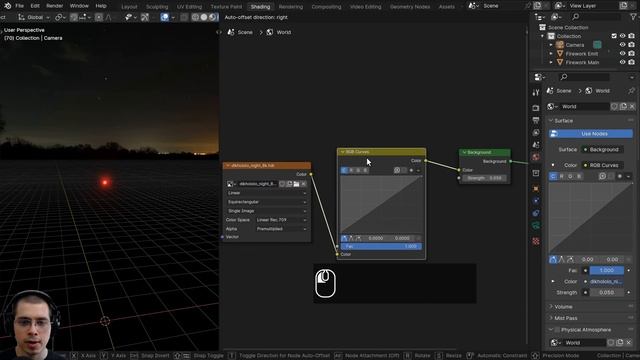Toggle viewport overlays button
Viewport: 640px width, 360px height.
point(164,17)
